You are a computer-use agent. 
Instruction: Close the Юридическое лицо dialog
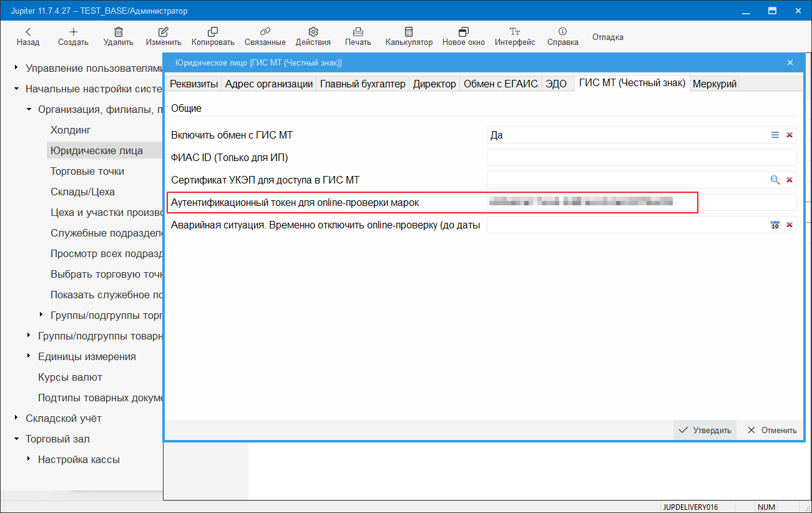pyautogui.click(x=790, y=62)
